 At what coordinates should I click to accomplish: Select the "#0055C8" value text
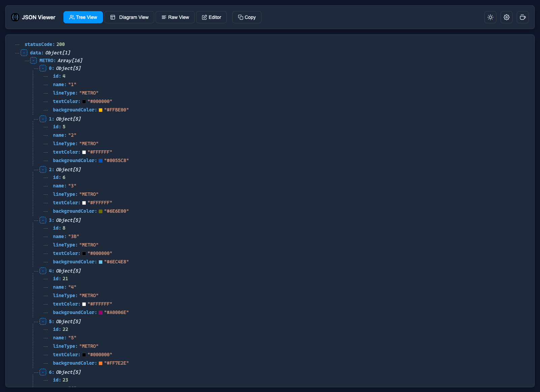tap(116, 160)
